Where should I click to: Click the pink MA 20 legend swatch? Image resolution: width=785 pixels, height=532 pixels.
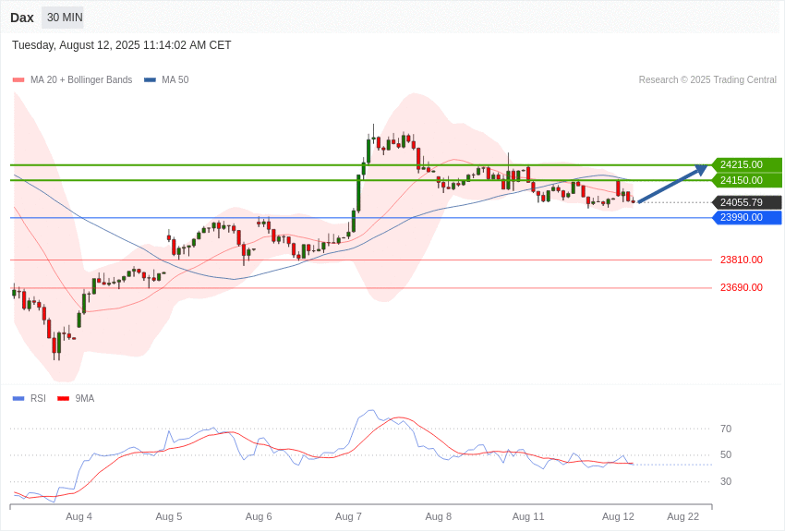tap(18, 80)
